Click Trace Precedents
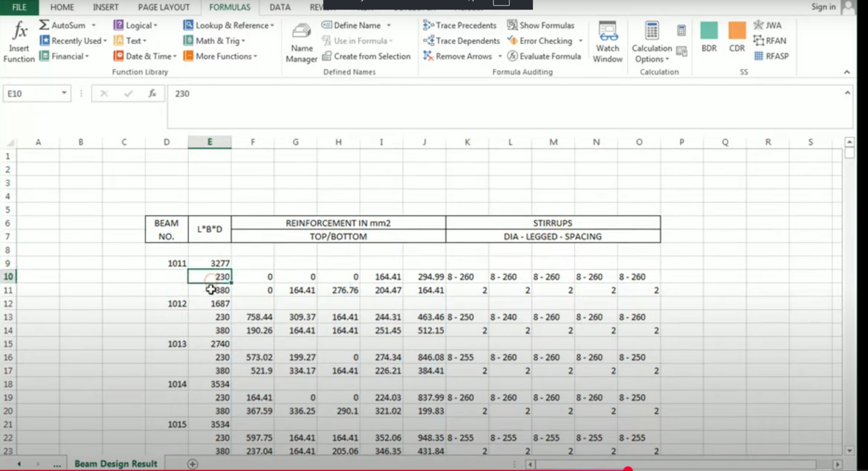The width and height of the screenshot is (868, 471). (460, 25)
